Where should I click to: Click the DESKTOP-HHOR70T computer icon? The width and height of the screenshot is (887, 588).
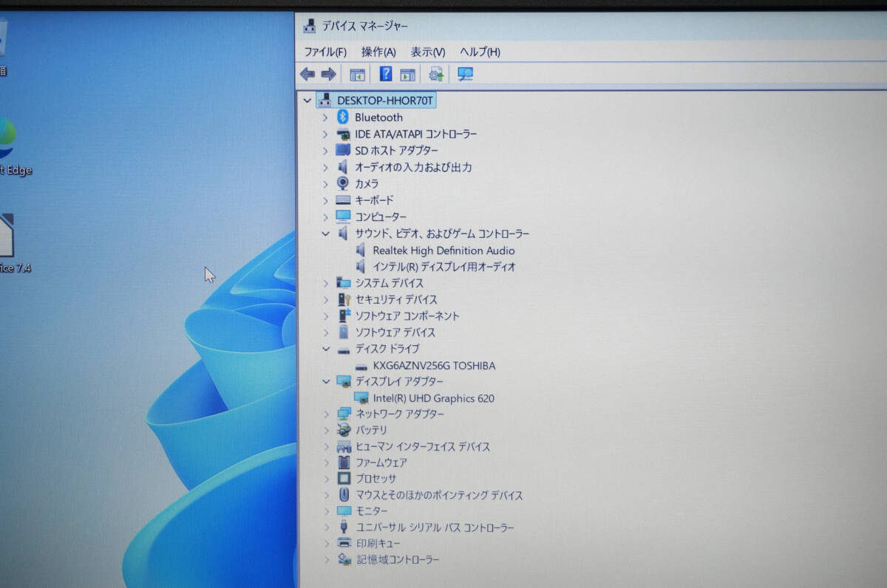point(324,99)
